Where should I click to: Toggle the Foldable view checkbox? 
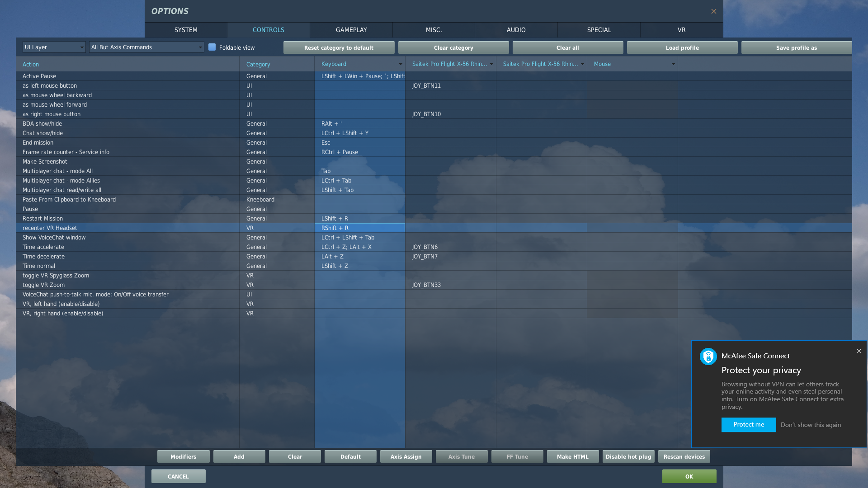(212, 47)
